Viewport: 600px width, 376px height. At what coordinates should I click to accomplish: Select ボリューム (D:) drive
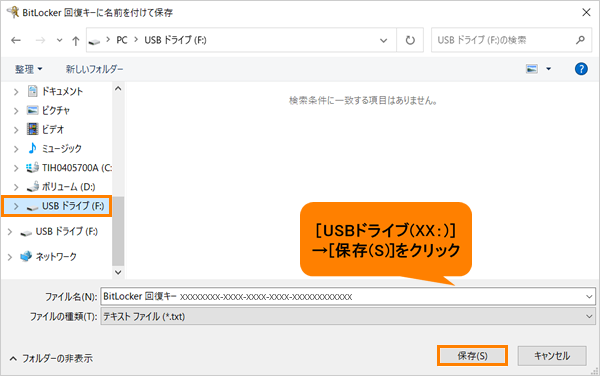point(68,187)
